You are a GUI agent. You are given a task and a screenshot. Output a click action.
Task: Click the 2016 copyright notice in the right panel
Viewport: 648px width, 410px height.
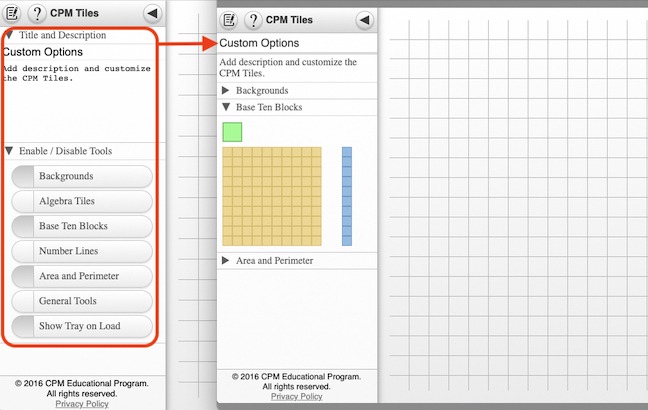[296, 381]
